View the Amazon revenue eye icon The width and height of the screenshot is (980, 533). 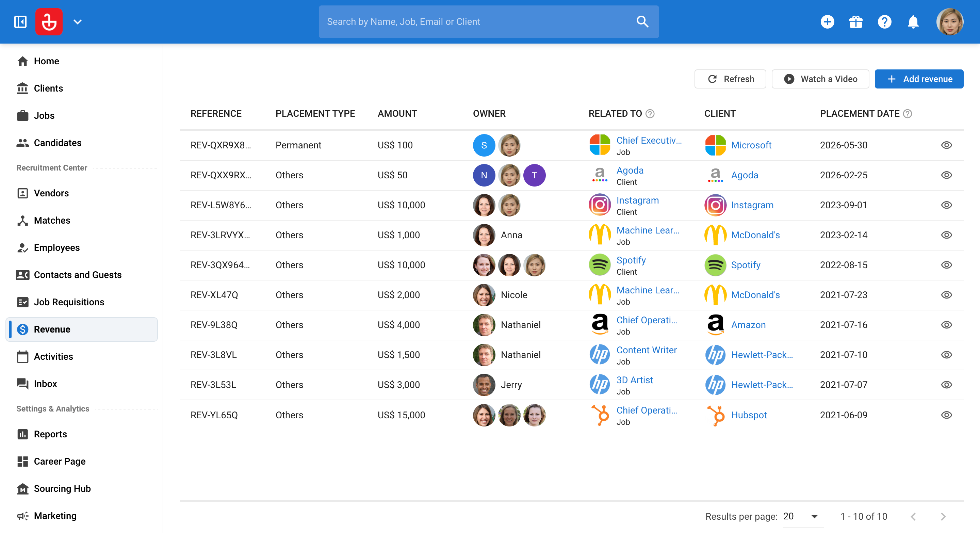[x=946, y=325]
